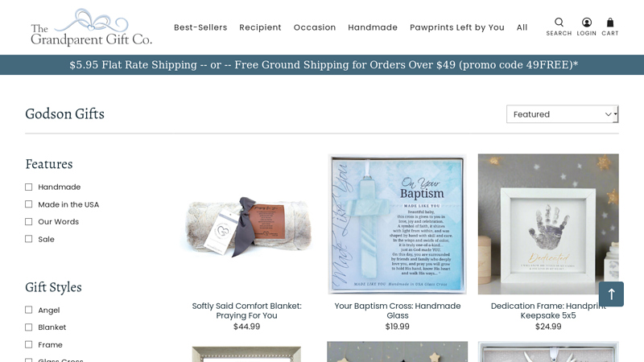
Task: Tick the Made in the USA checkbox
Action: point(28,204)
